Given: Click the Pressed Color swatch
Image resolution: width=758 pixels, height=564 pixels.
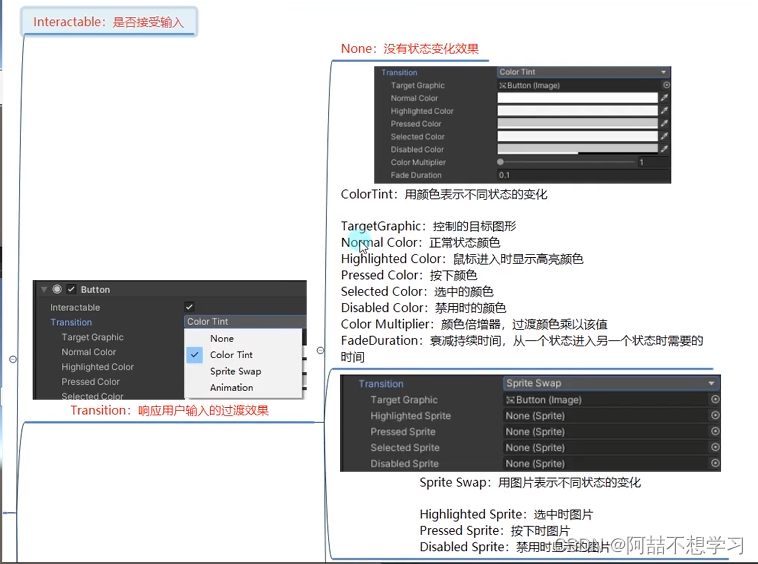Looking at the screenshot, I should pos(578,124).
